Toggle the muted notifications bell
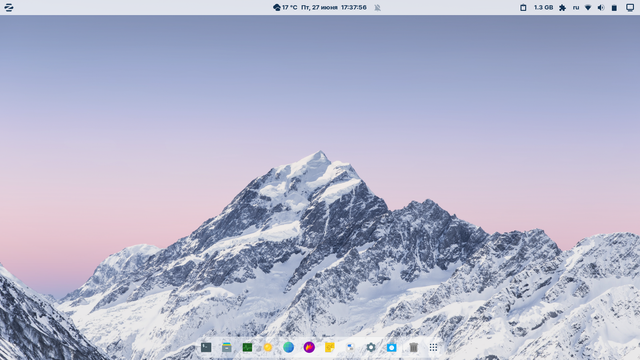The height and width of the screenshot is (360, 640). pos(378,7)
